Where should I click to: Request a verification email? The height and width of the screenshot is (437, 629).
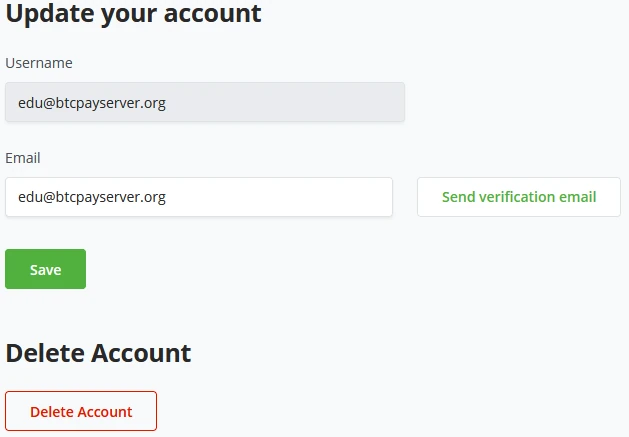click(518, 197)
